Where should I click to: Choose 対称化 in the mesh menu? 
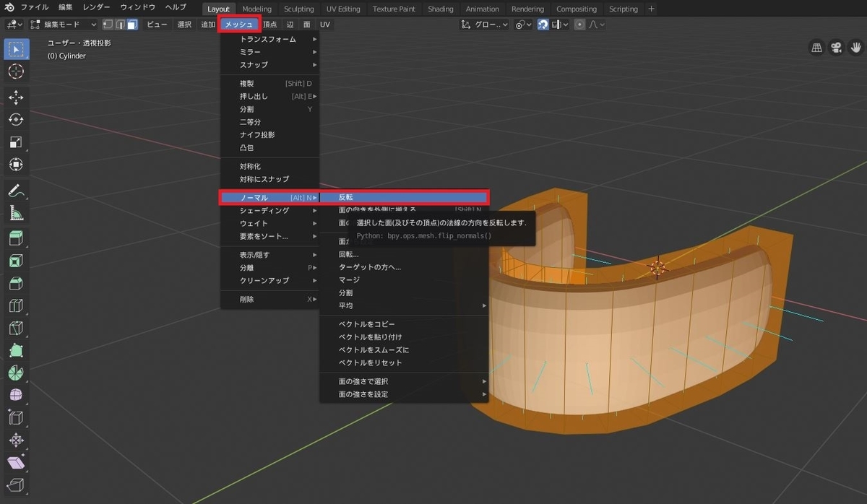[270, 166]
